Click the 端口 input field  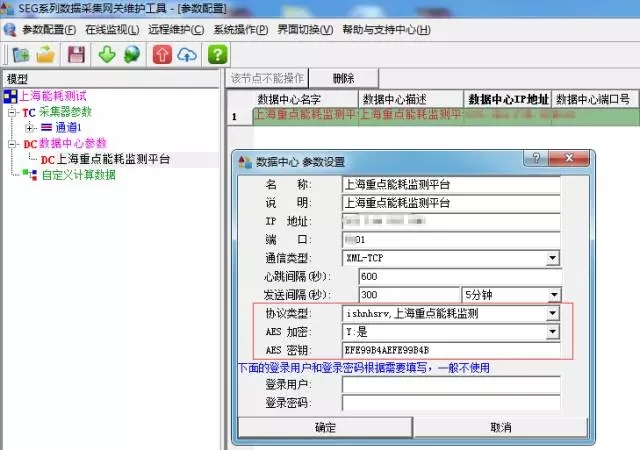[451, 240]
